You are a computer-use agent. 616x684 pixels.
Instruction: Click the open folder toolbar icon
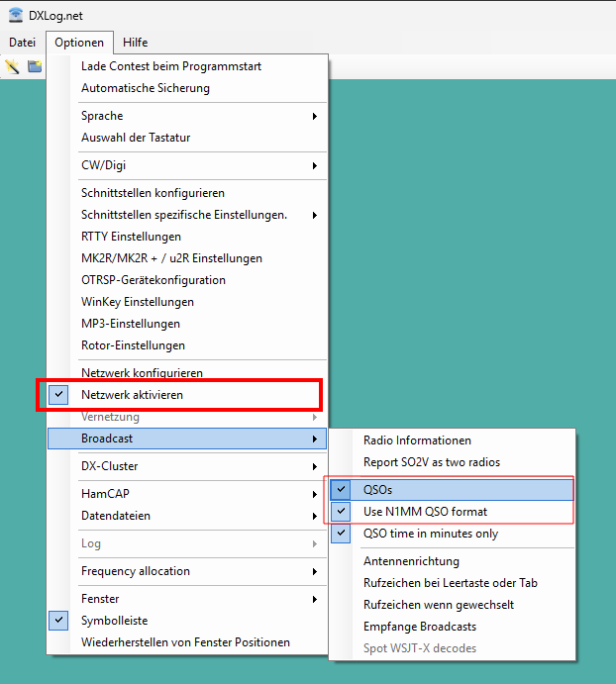click(35, 66)
